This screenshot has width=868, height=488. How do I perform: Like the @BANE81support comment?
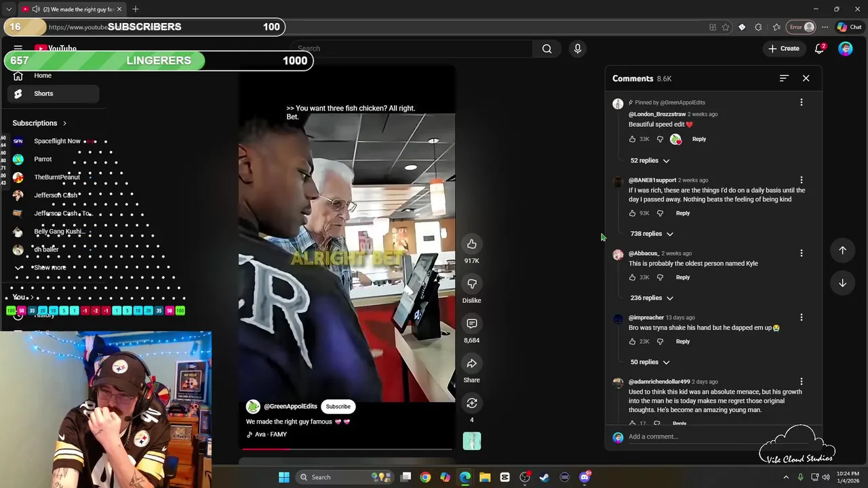632,213
